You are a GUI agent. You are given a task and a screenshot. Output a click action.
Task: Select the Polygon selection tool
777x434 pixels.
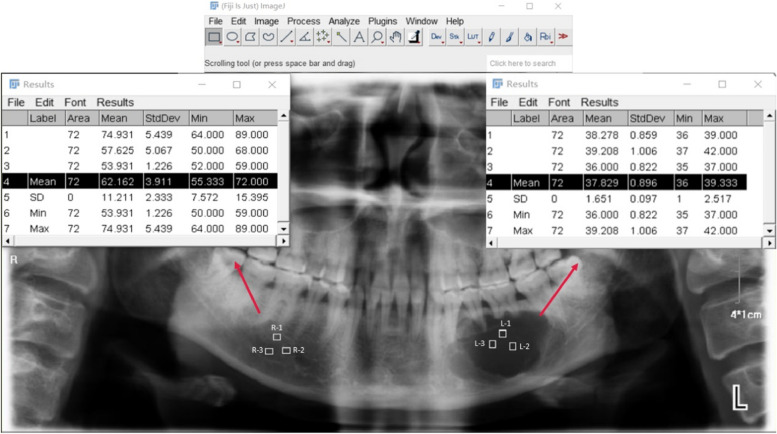tap(251, 37)
